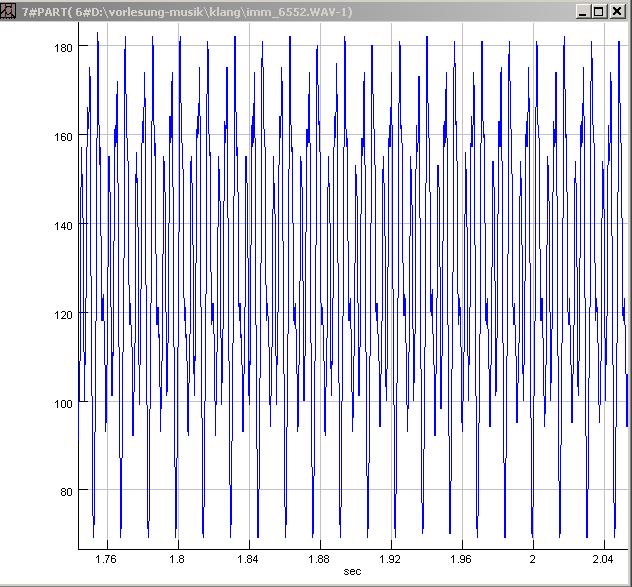Click the 2.04 time tick label
The width and height of the screenshot is (632, 587).
pyautogui.click(x=601, y=558)
